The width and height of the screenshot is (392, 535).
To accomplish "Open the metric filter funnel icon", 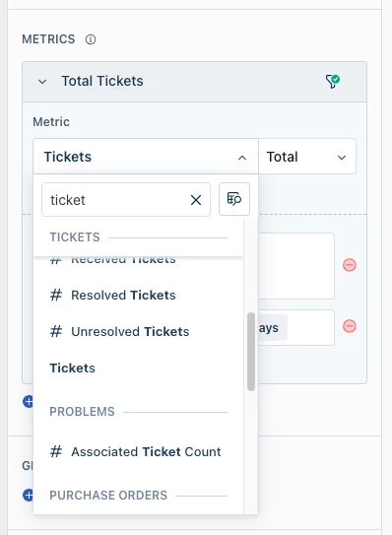I will [333, 81].
